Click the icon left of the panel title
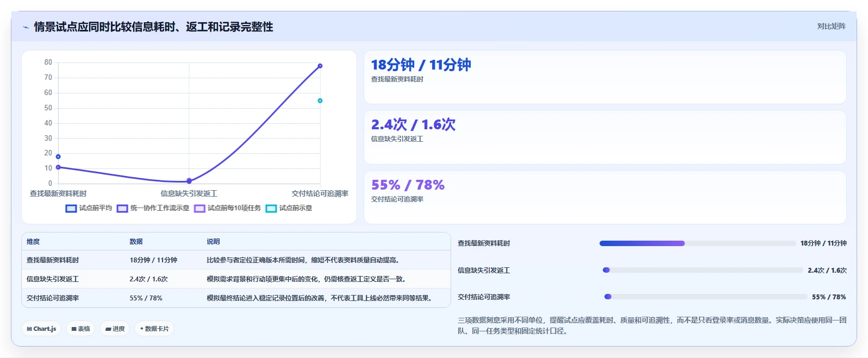Viewport: 868px width, 358px height. click(x=26, y=27)
